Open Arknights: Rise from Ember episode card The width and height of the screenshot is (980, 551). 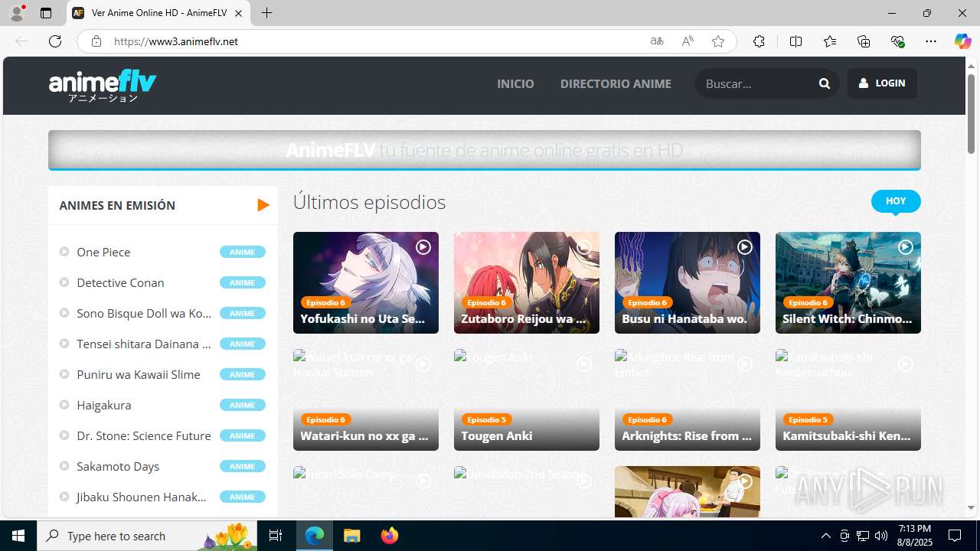688,399
